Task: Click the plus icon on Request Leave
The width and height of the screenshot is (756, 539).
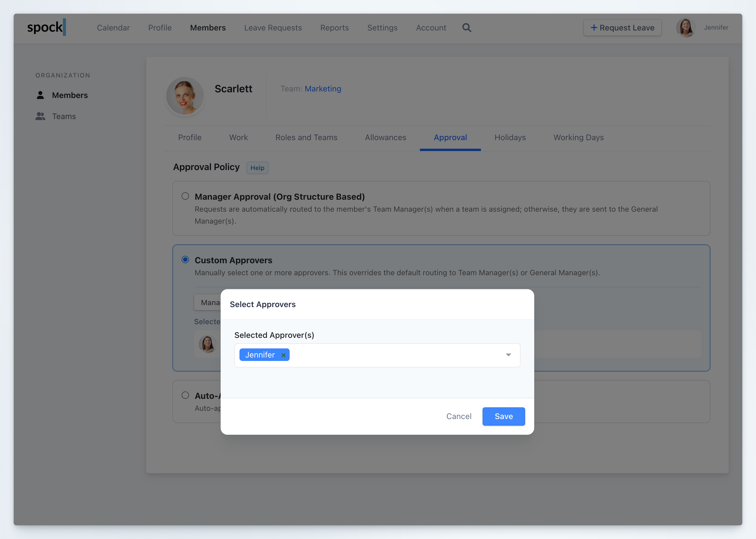Action: point(594,28)
